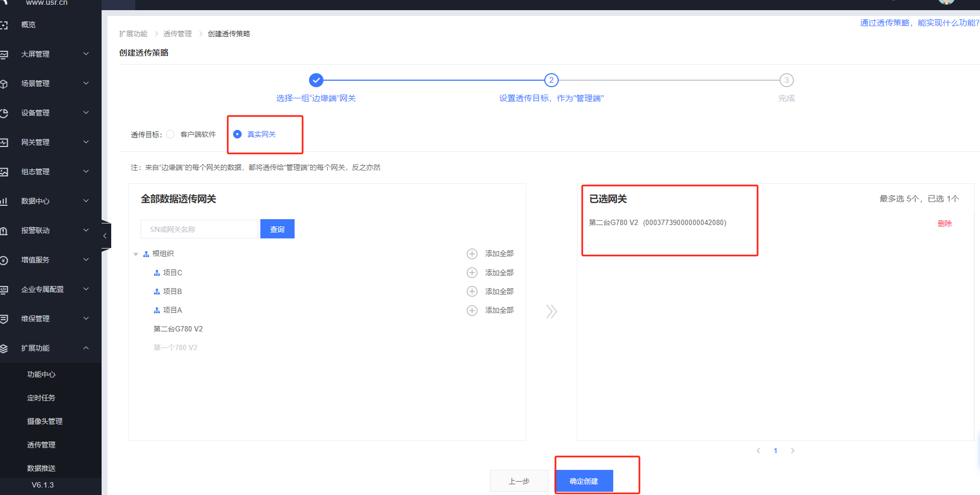Click plus icon beside 项目B row
The height and width of the screenshot is (495, 980).
point(472,291)
